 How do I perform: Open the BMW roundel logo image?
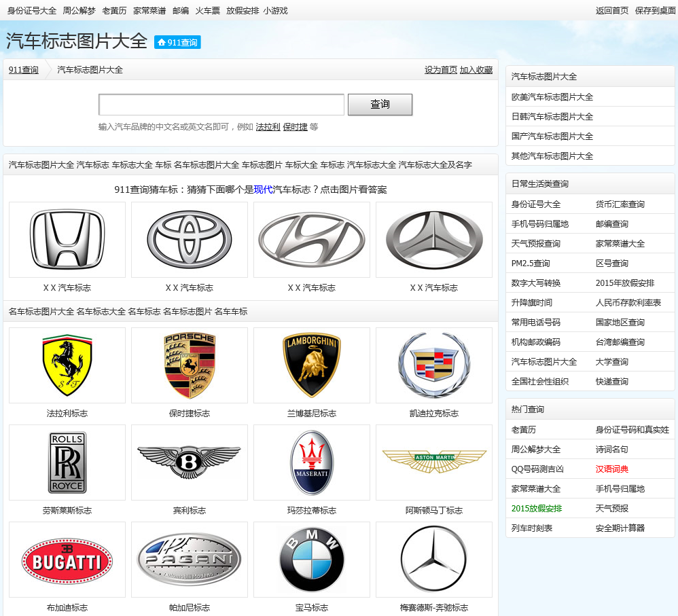coord(312,560)
